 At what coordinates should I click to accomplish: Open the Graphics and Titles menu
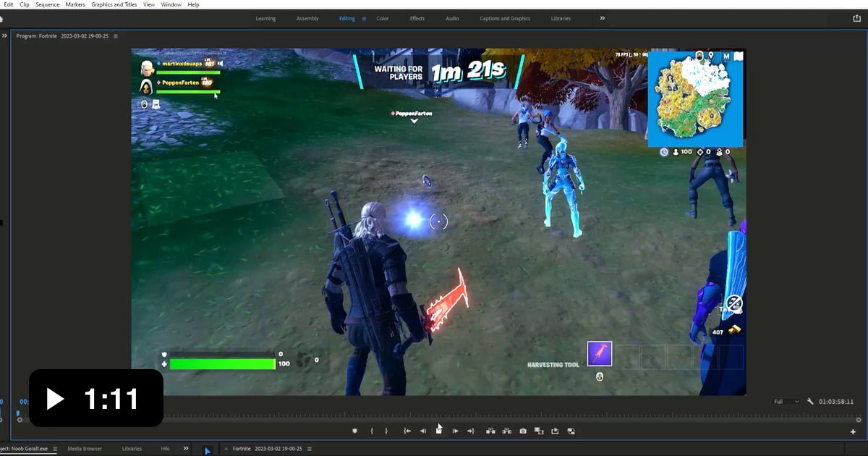pos(114,4)
